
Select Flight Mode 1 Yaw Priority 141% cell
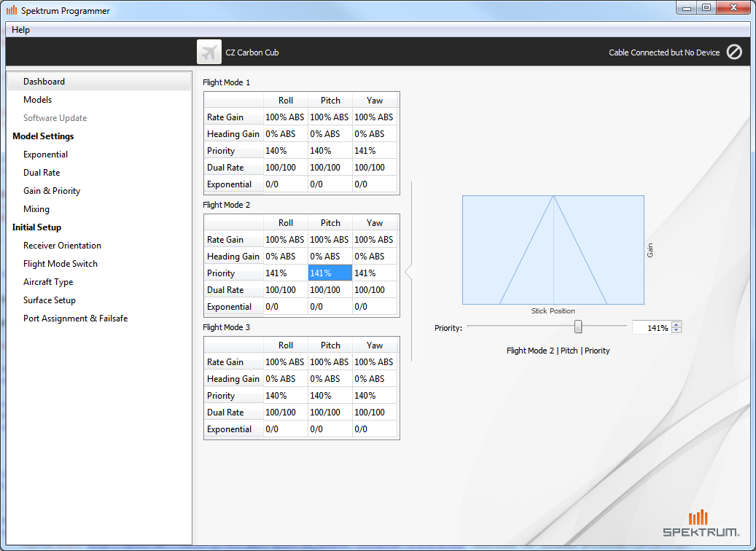click(375, 151)
